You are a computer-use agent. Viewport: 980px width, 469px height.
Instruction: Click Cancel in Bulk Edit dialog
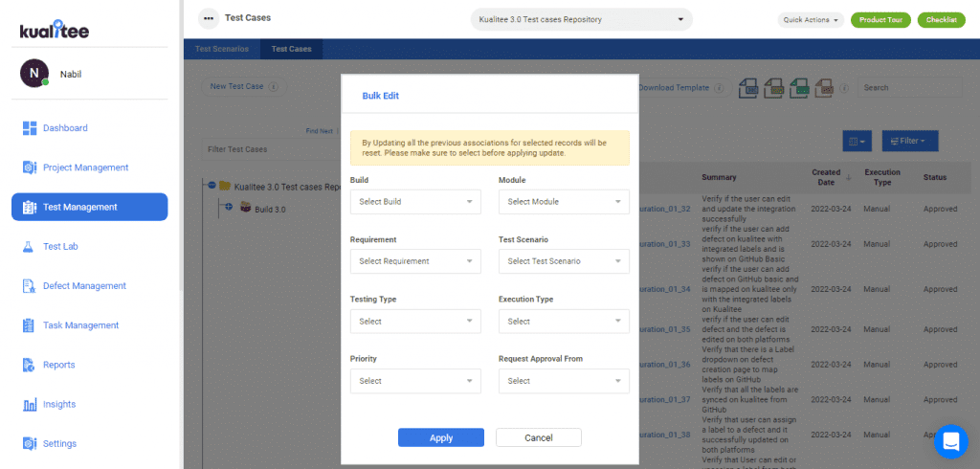coord(539,437)
